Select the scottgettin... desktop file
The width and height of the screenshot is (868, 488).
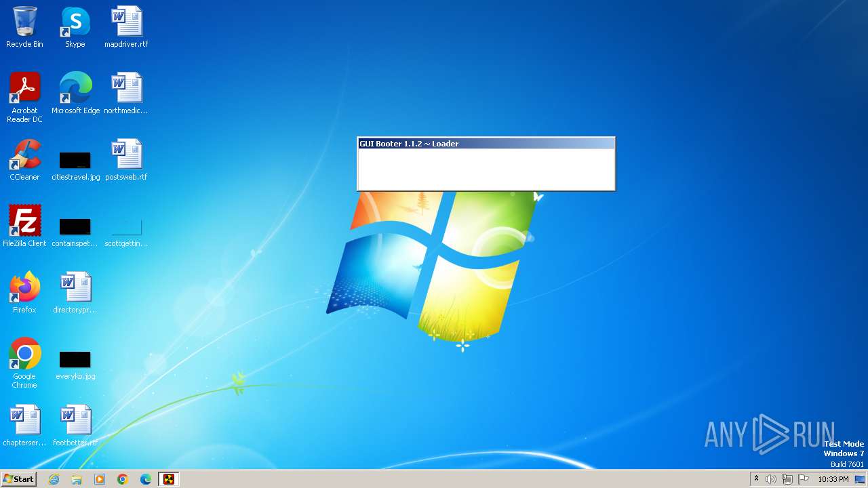click(126, 232)
